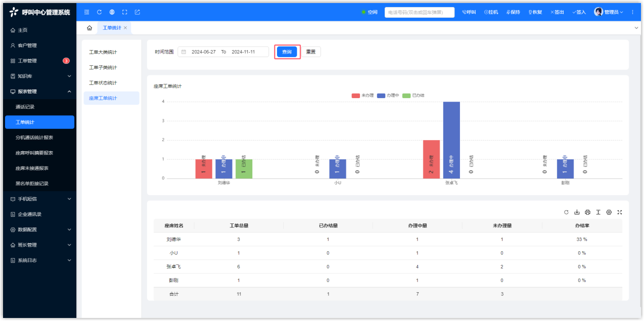Click the home icon tab
This screenshot has width=644, height=321.
(x=89, y=28)
